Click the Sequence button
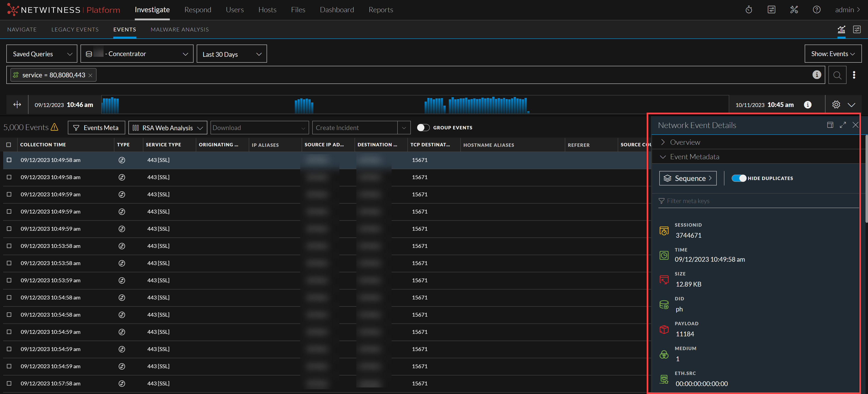The width and height of the screenshot is (868, 394). coord(687,178)
